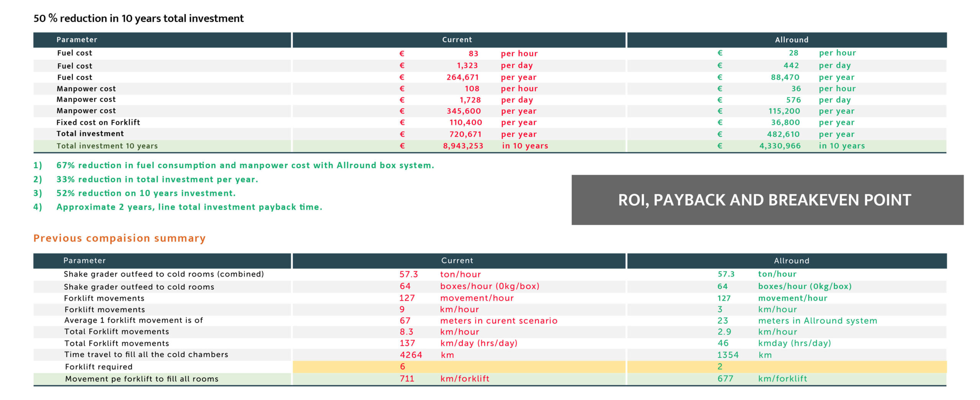Click the ROI, PAYBACK AND BREAKEVEN POINT banner
The image size is (980, 400).
click(767, 200)
